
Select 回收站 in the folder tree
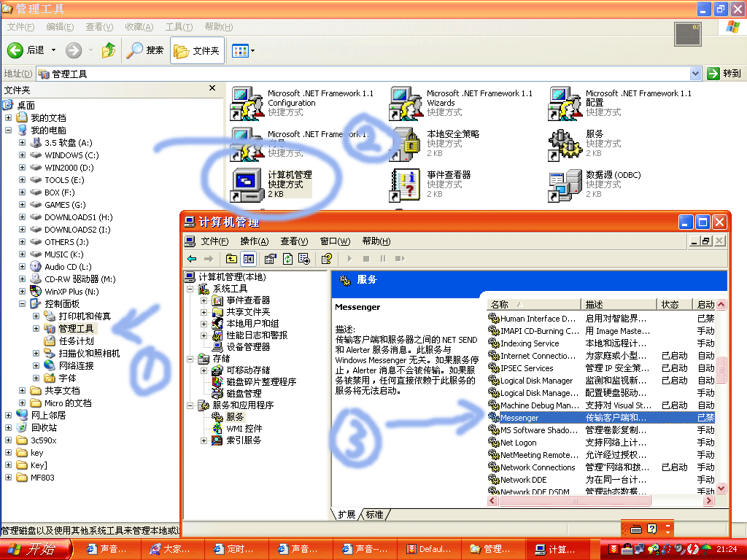click(44, 427)
